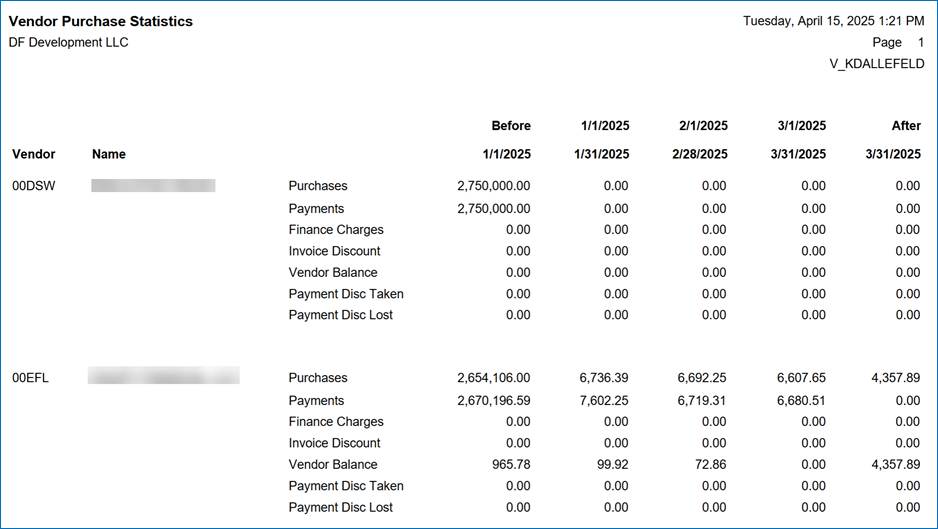Click the V_KDALLEFELD user ID text
This screenshot has height=529, width=938.
tap(877, 64)
